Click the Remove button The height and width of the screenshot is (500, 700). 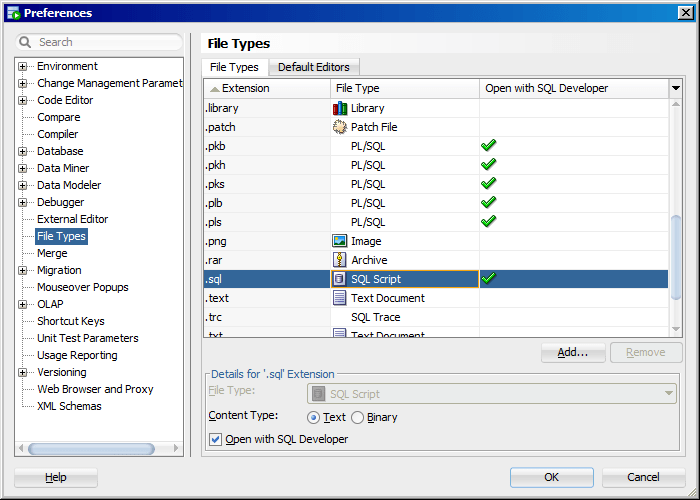pyautogui.click(x=646, y=353)
